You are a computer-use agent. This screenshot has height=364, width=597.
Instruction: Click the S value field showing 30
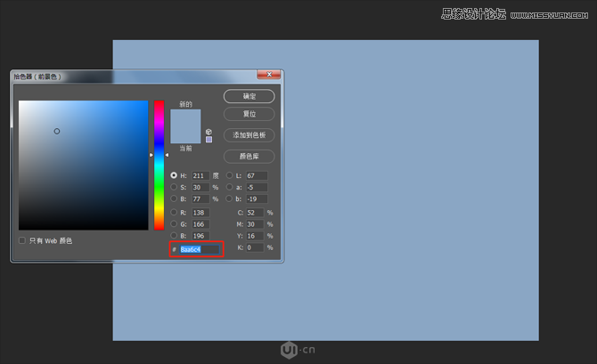tap(200, 187)
